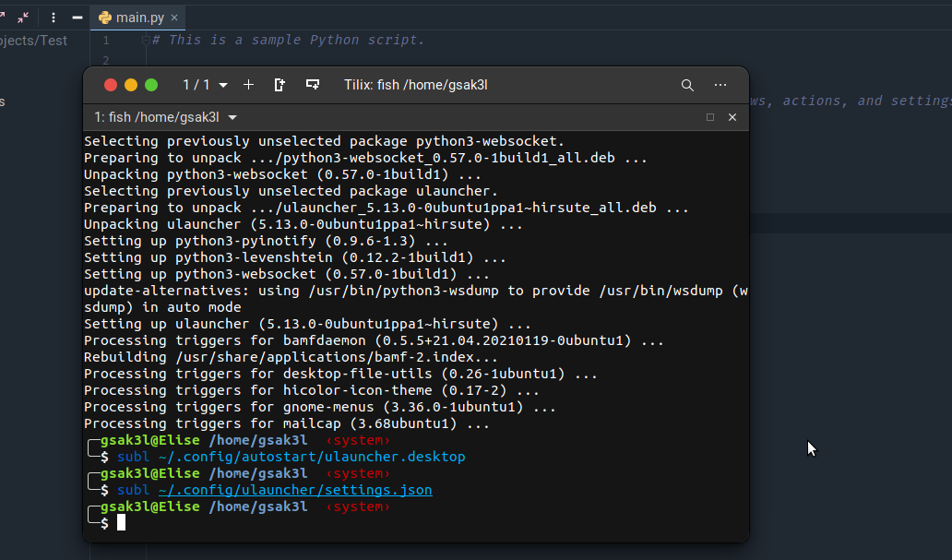Click 'Unpacking ulauncher (5.13.0-0ubuntu1ppa1~hirsute)' line
Image resolution: width=952 pixels, height=560 pixels.
303,224
